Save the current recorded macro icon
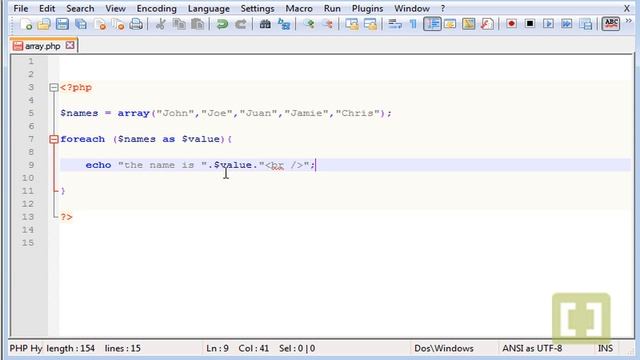 [x=585, y=24]
